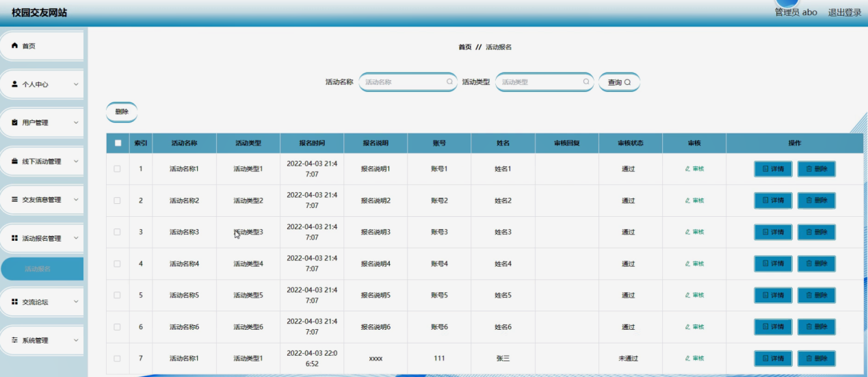This screenshot has width=868, height=377.
Task: Click the grid icon beside 活动报名管理
Action: 14,238
